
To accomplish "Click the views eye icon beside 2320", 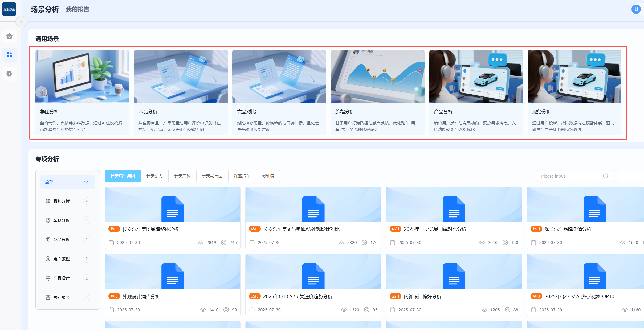I will coord(341,243).
